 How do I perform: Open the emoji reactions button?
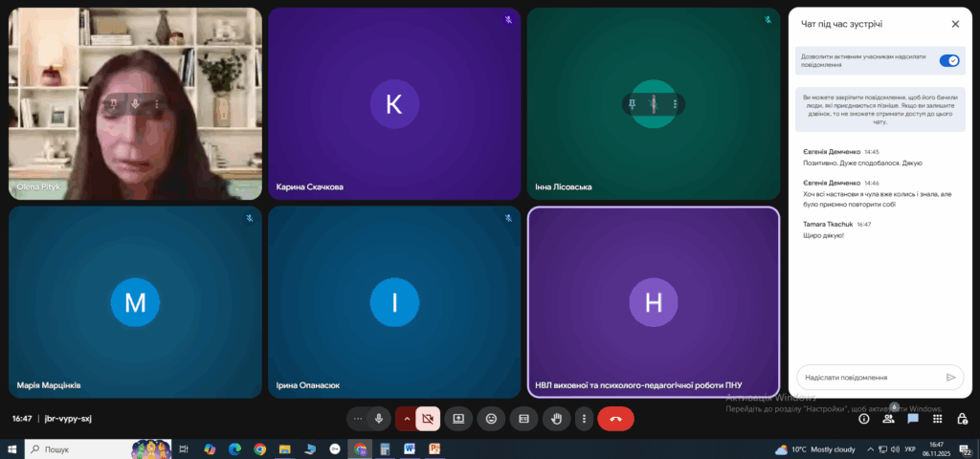click(491, 419)
